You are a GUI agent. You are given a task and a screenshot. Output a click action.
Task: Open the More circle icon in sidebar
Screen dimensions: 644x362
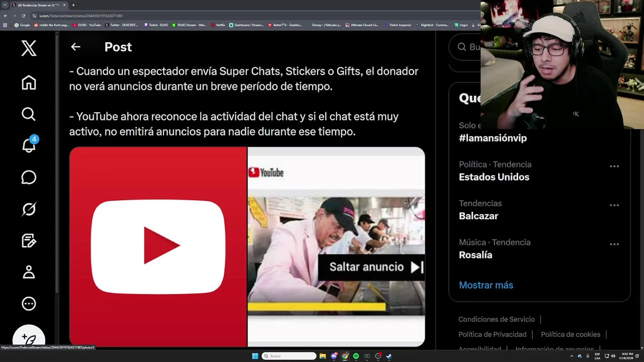tap(29, 304)
